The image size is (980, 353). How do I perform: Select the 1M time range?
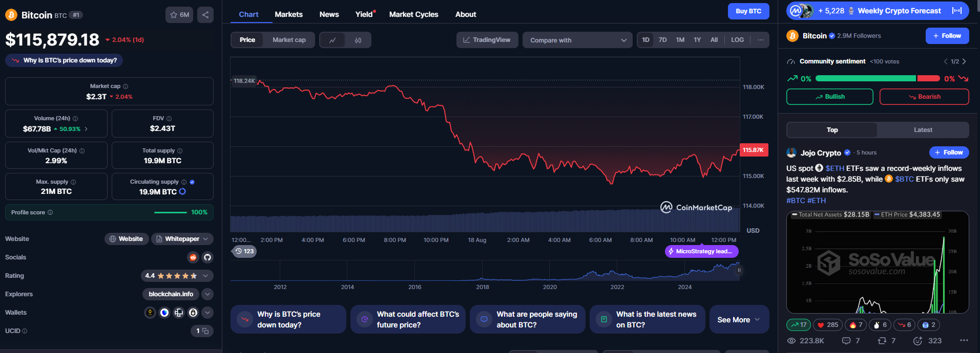click(680, 40)
